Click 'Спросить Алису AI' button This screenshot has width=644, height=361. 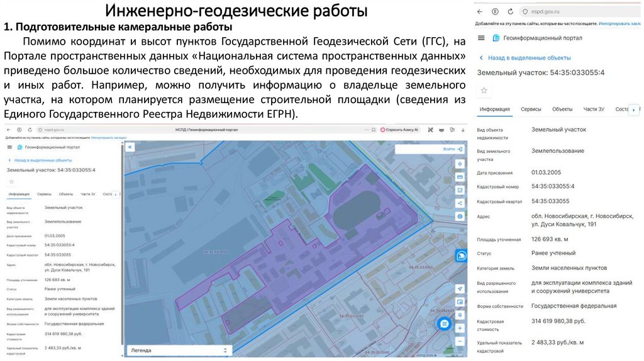click(399, 130)
